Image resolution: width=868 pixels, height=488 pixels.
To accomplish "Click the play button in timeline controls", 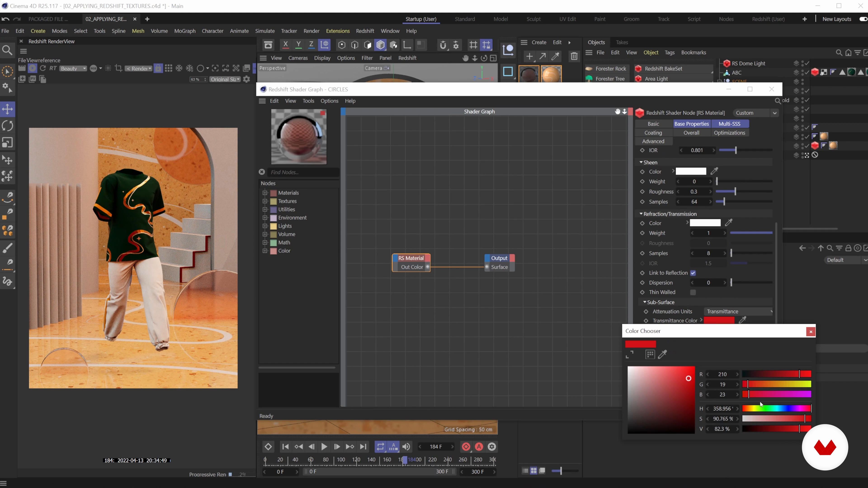I will (x=324, y=447).
